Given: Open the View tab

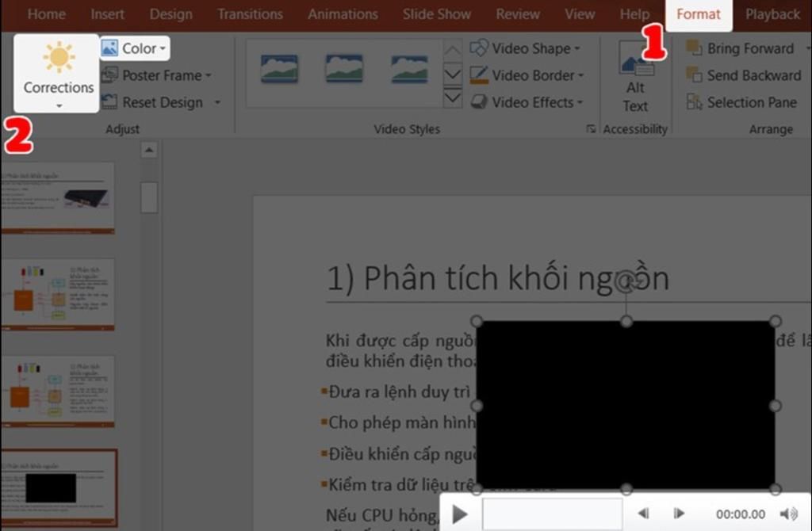Looking at the screenshot, I should coord(580,14).
